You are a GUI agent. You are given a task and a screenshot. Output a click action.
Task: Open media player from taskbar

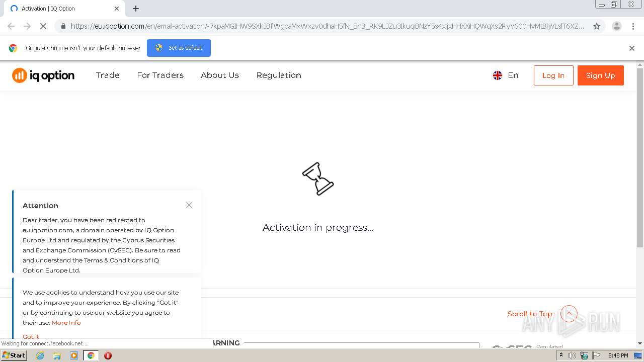[74, 355]
